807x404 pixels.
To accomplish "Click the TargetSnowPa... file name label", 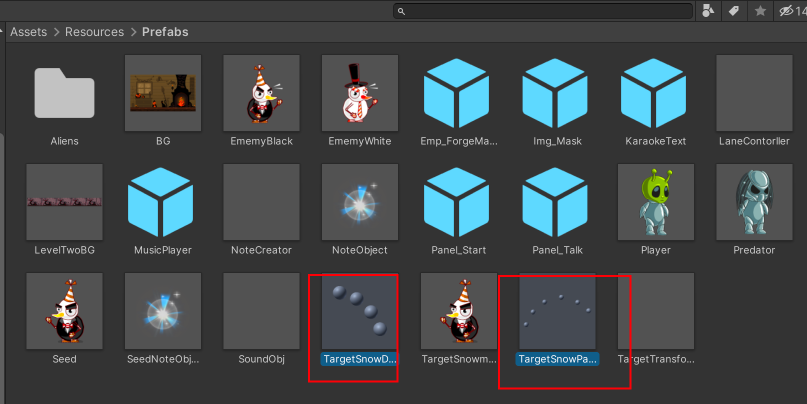I will [557, 359].
